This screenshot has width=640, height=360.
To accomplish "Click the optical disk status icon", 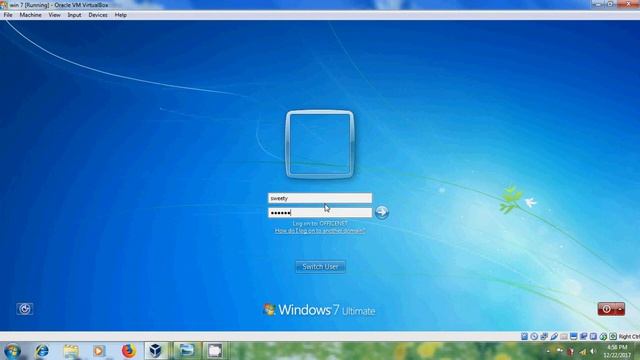I will click(x=534, y=336).
